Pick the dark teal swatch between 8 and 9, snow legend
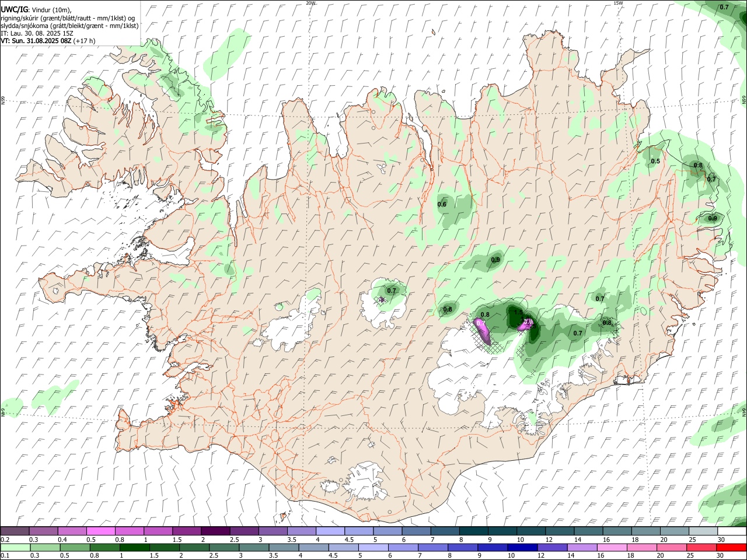 tap(474, 531)
